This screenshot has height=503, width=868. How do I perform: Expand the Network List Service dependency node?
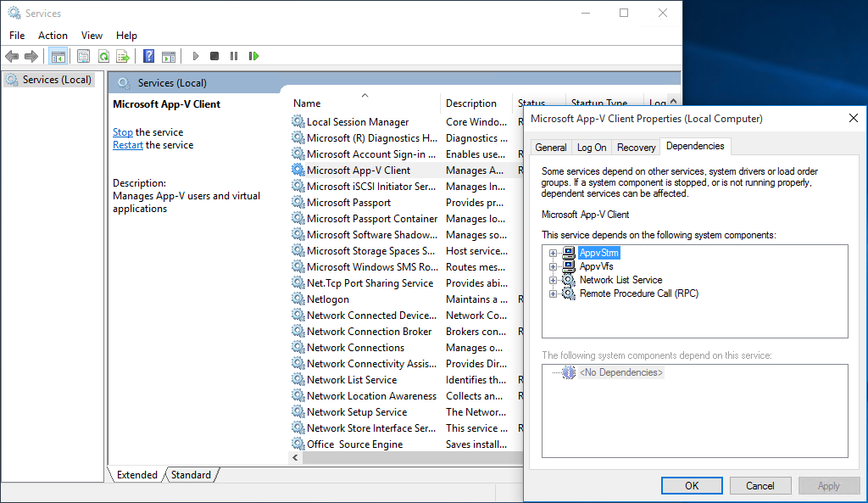553,280
